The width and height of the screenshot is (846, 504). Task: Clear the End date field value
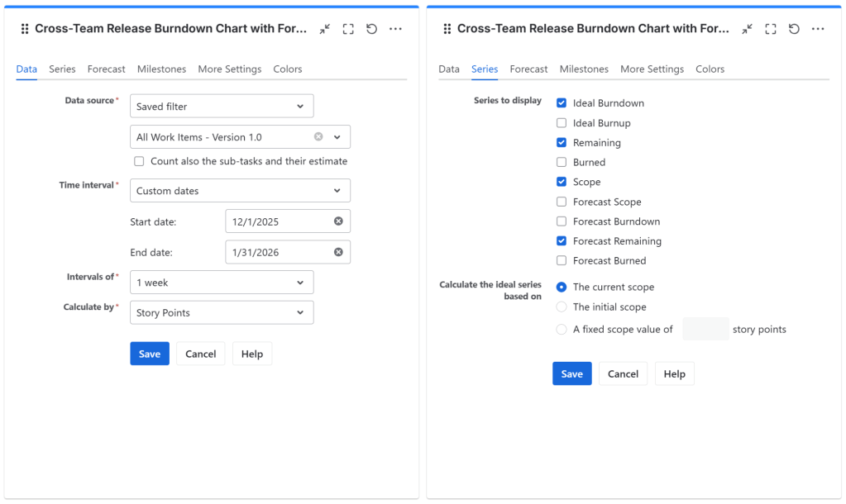tap(338, 253)
